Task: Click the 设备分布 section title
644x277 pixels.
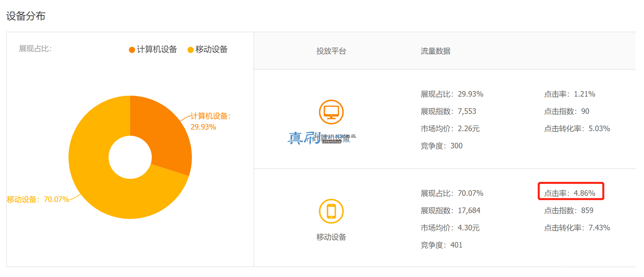Action: [26, 16]
